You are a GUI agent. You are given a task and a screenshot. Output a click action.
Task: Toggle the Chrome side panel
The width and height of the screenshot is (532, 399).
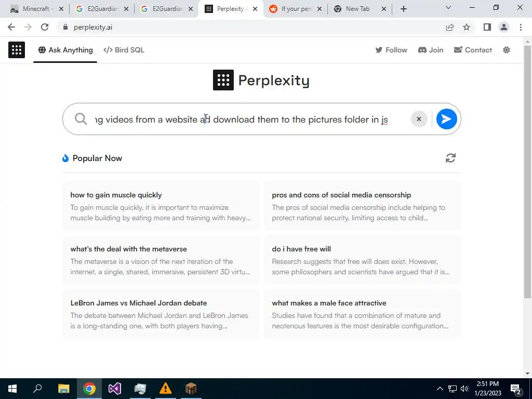487,27
